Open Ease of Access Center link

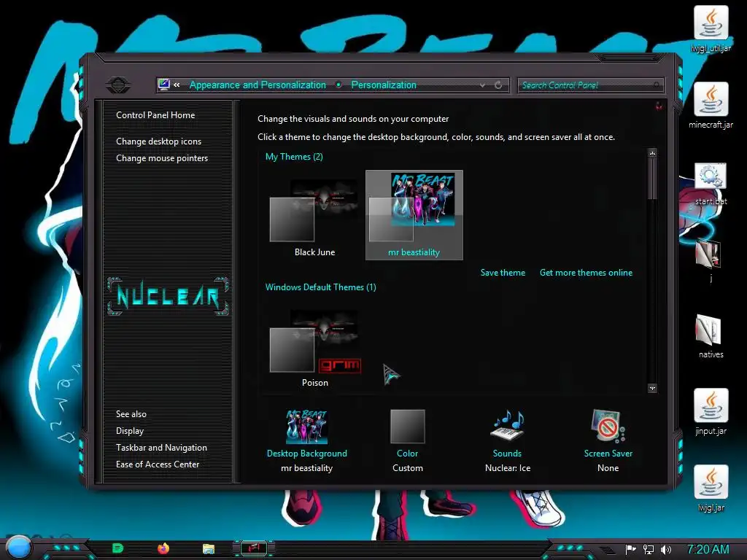tap(158, 464)
